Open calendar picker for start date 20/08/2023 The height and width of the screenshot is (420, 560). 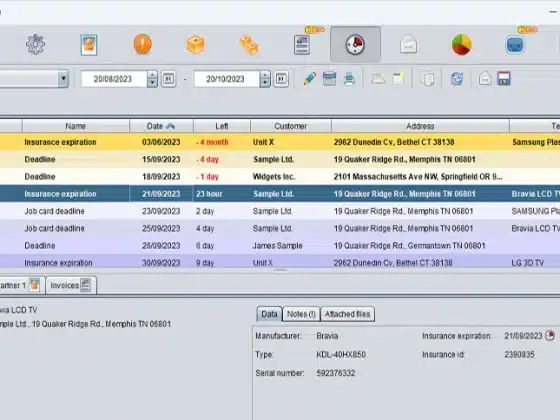click(x=169, y=79)
